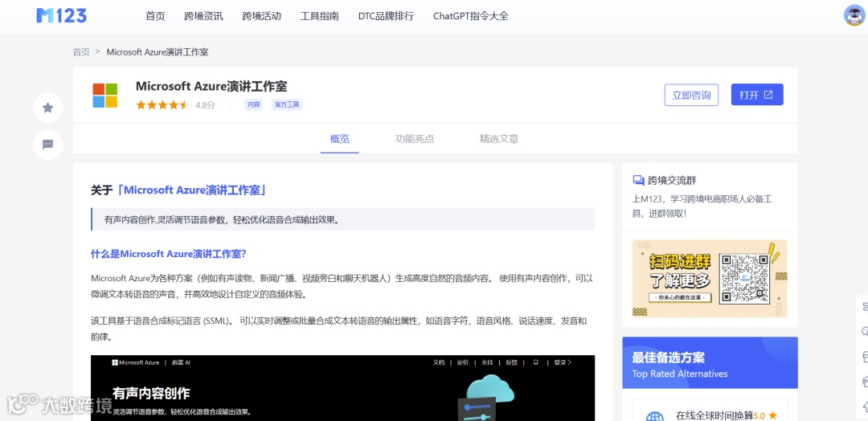This screenshot has height=421, width=868.
Task: Click Microsoft Azure logo in embedded screenshot
Action: (x=136, y=362)
